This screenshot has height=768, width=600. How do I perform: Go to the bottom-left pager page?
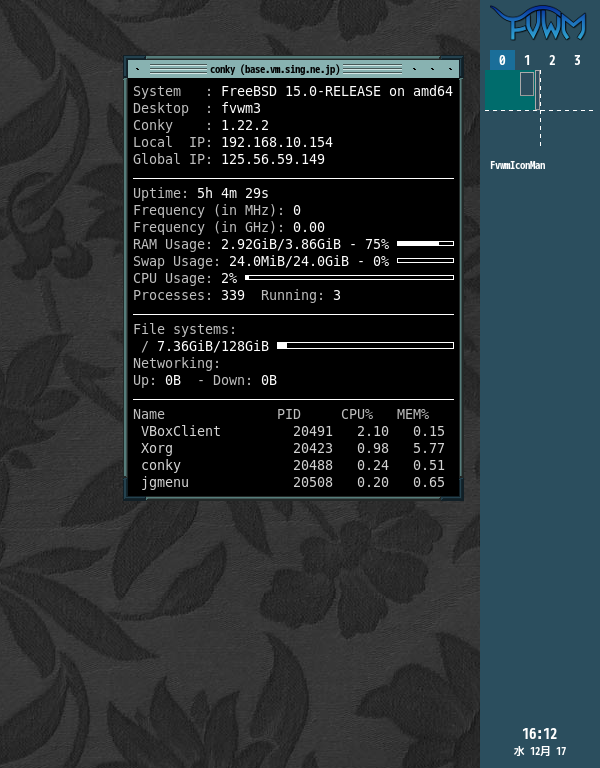pos(512,128)
